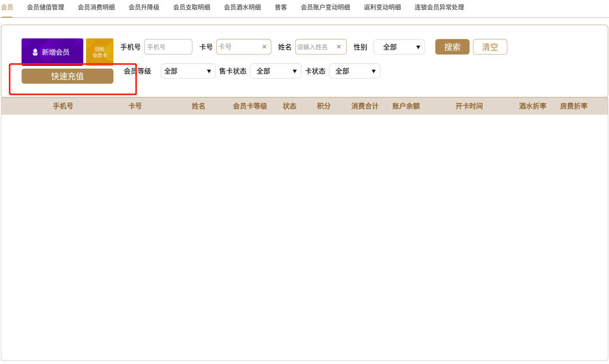Clear the 卡号 field with its X icon
Viewport: 609px width, 364px height.
[x=264, y=47]
